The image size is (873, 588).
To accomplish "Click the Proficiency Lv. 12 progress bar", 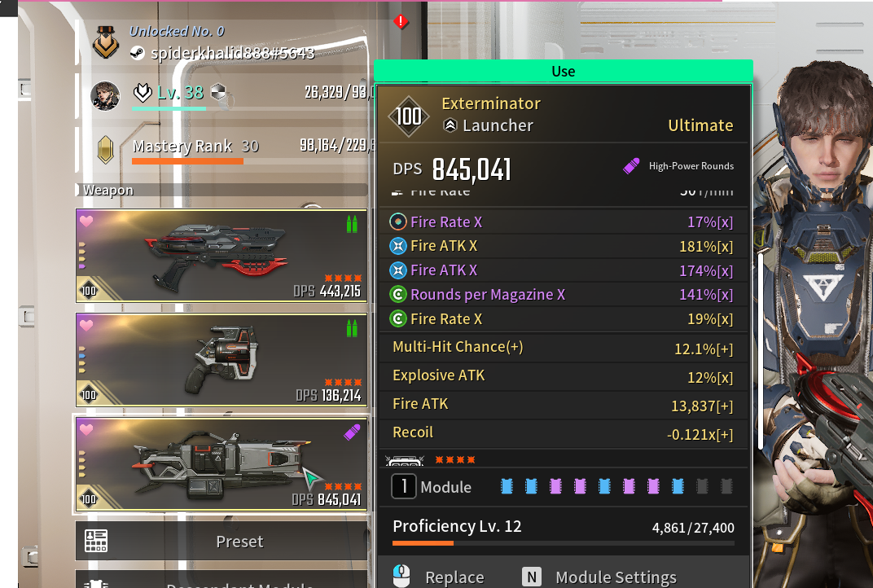I will pos(564,543).
